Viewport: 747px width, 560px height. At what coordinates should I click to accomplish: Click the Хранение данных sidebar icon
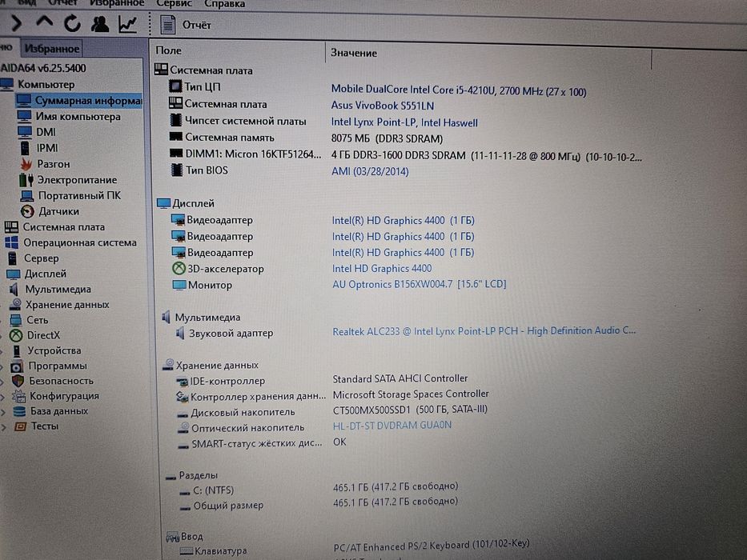pyautogui.click(x=15, y=304)
